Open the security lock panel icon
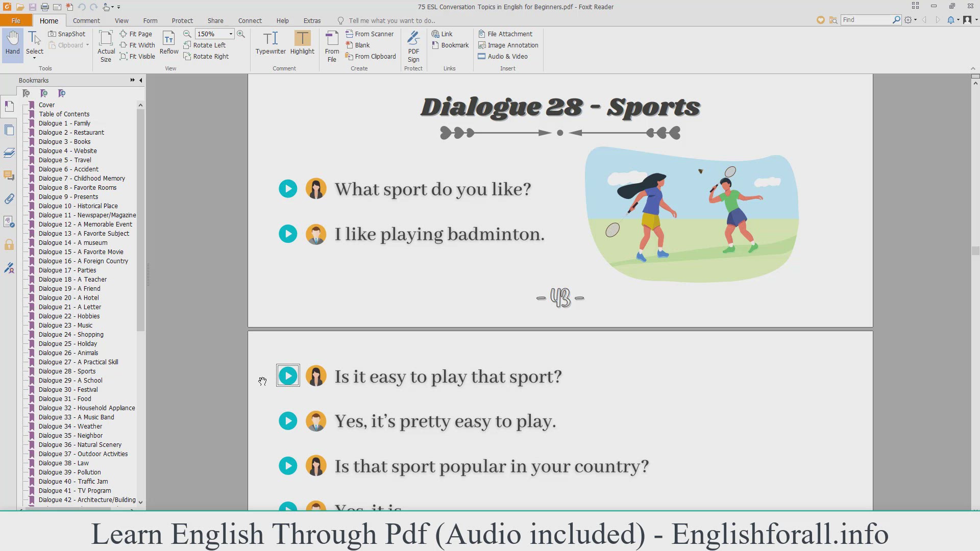 pos(9,245)
